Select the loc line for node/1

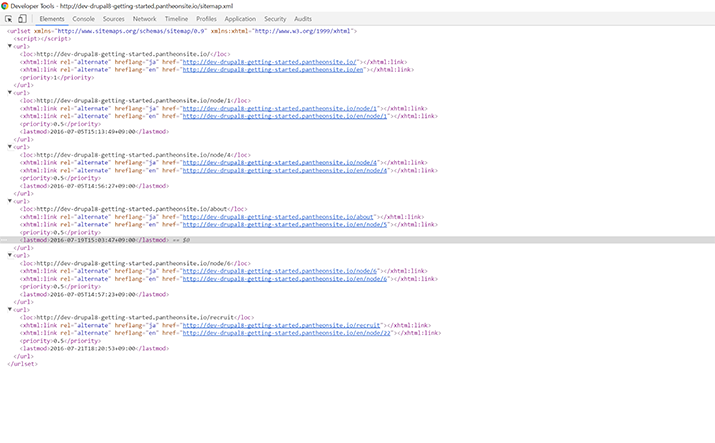[135, 101]
